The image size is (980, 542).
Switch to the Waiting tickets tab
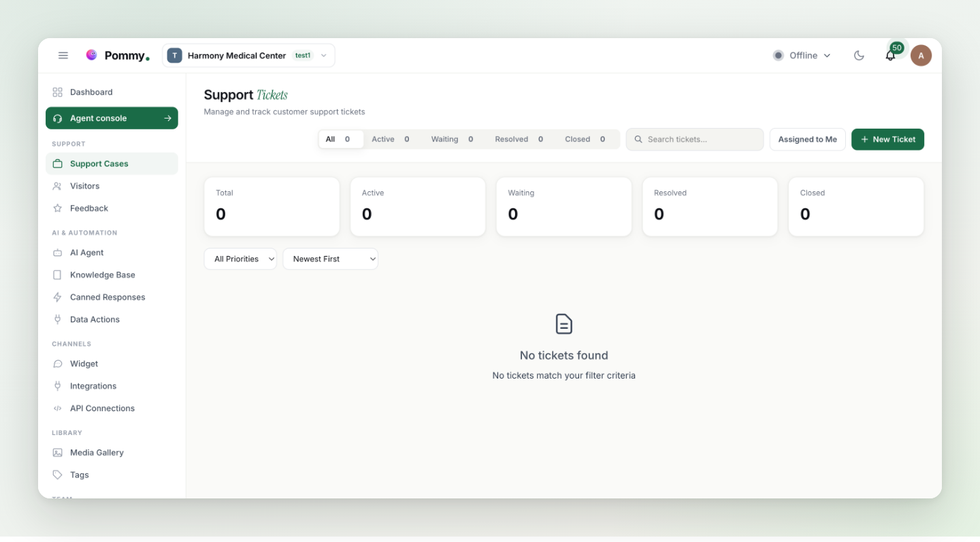coord(452,139)
